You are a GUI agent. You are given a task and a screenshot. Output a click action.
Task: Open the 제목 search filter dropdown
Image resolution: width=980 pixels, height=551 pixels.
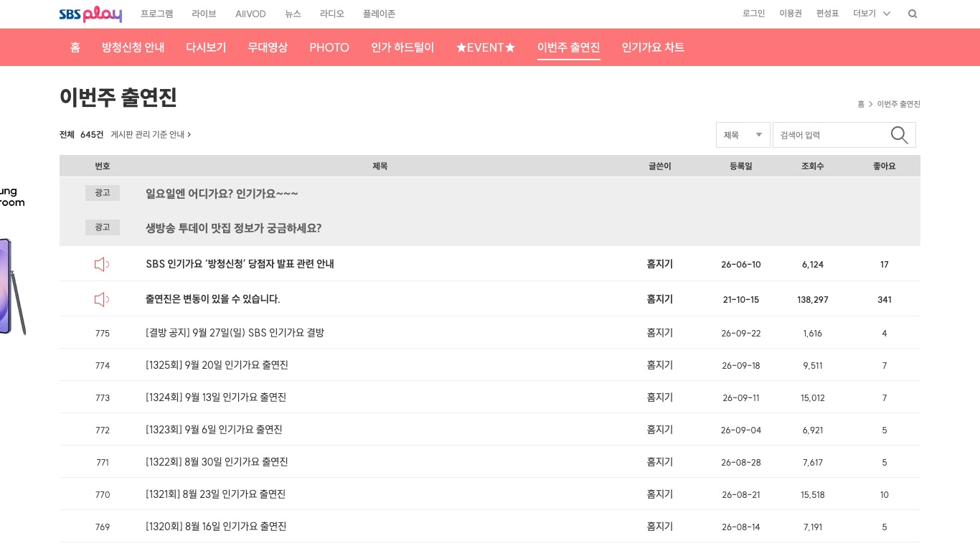[x=743, y=135]
